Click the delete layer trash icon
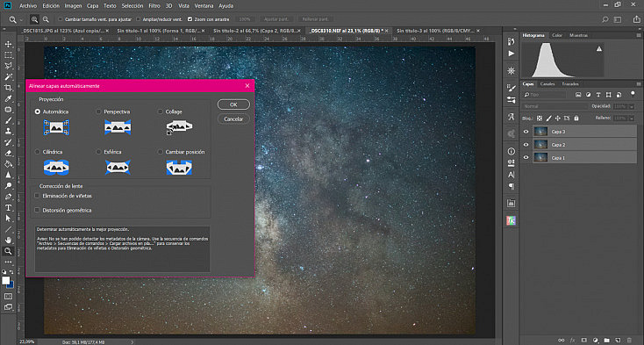 point(629,340)
